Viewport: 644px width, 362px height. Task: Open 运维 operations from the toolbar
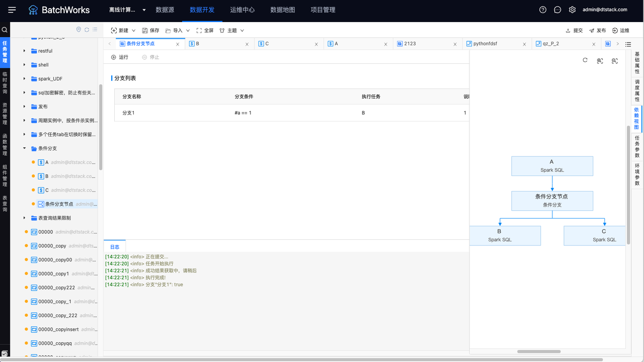(620, 30)
